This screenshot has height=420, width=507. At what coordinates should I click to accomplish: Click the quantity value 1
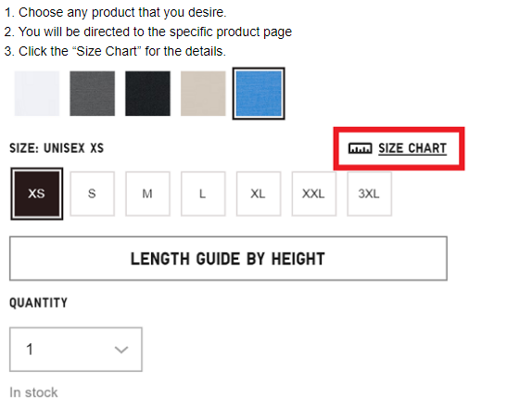30,350
